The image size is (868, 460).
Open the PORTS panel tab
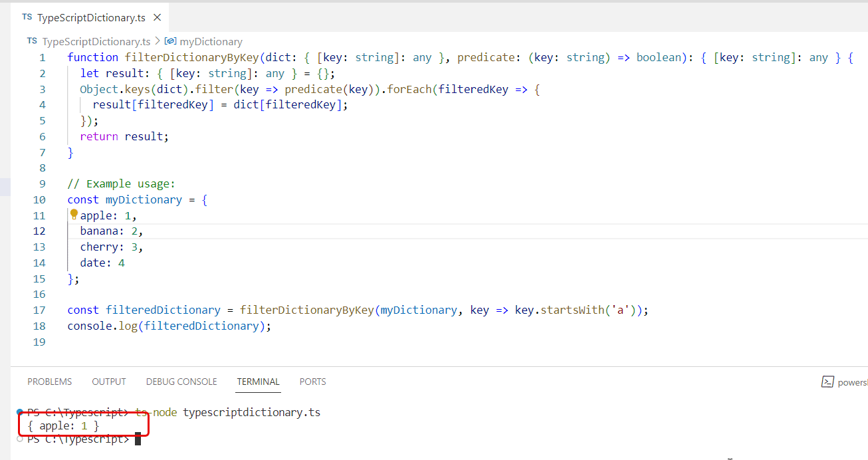313,382
